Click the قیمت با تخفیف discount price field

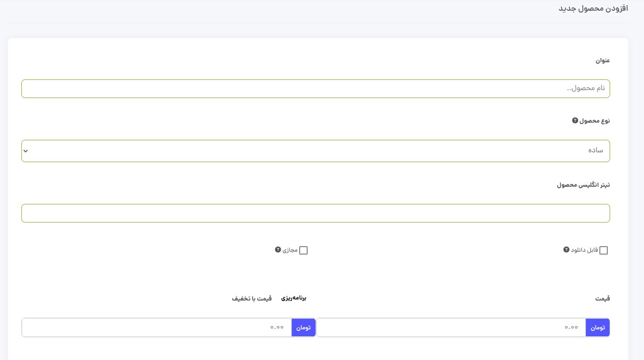point(157,327)
